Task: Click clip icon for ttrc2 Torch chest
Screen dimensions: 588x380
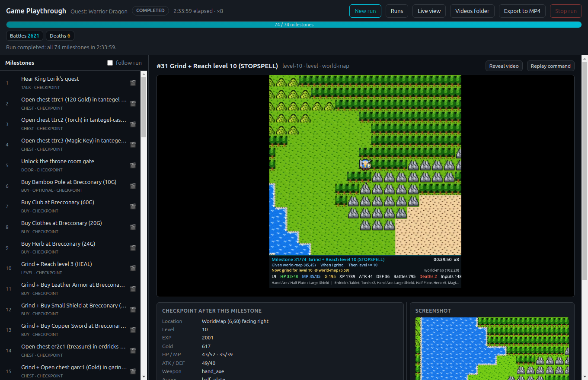Action: pyautogui.click(x=133, y=124)
